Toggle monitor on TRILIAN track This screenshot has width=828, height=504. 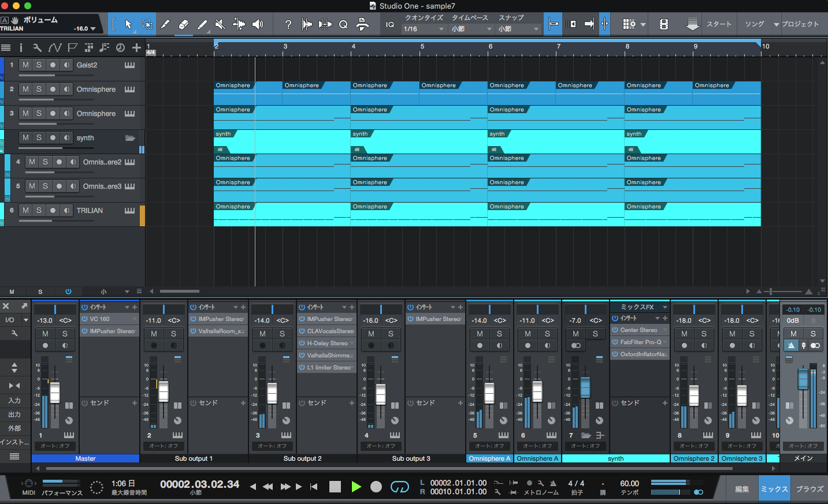coord(66,211)
